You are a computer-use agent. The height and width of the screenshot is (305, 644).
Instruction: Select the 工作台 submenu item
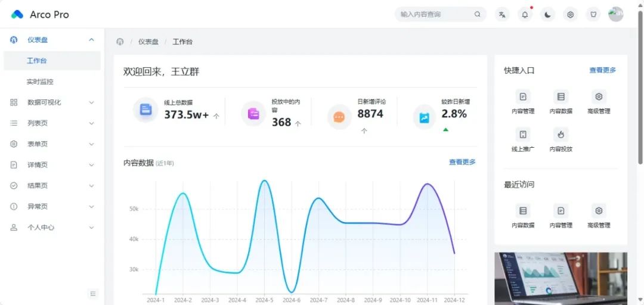tap(52, 61)
